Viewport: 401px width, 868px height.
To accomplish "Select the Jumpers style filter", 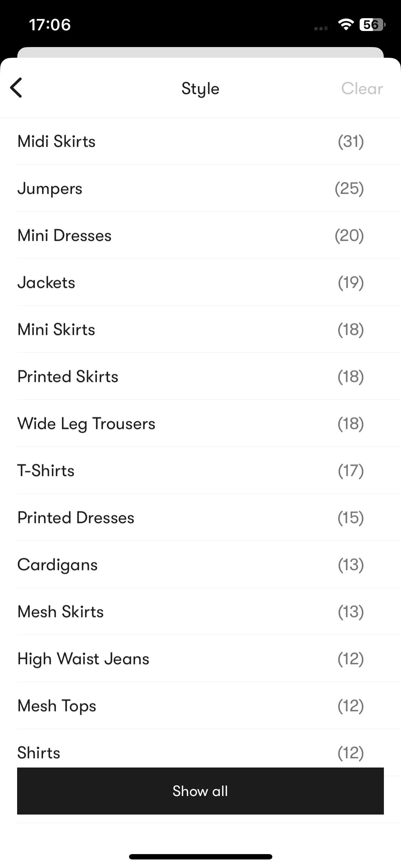I will 200,188.
